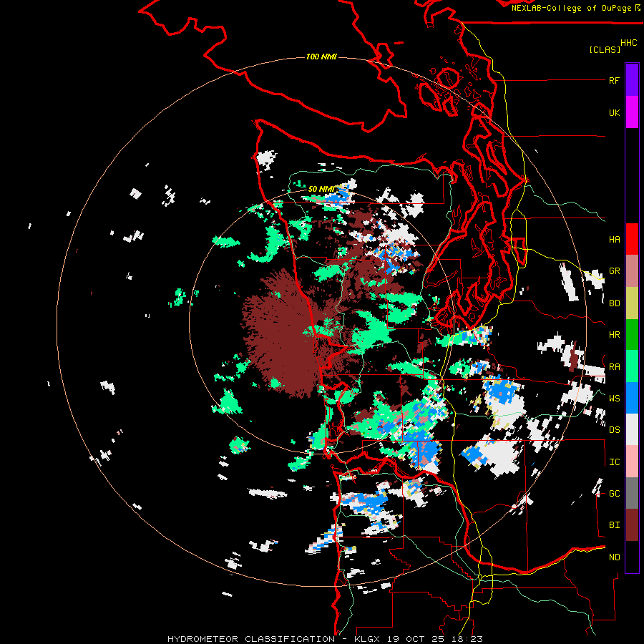Click the HA legend label
This screenshot has height=644, width=644.
coord(614,240)
